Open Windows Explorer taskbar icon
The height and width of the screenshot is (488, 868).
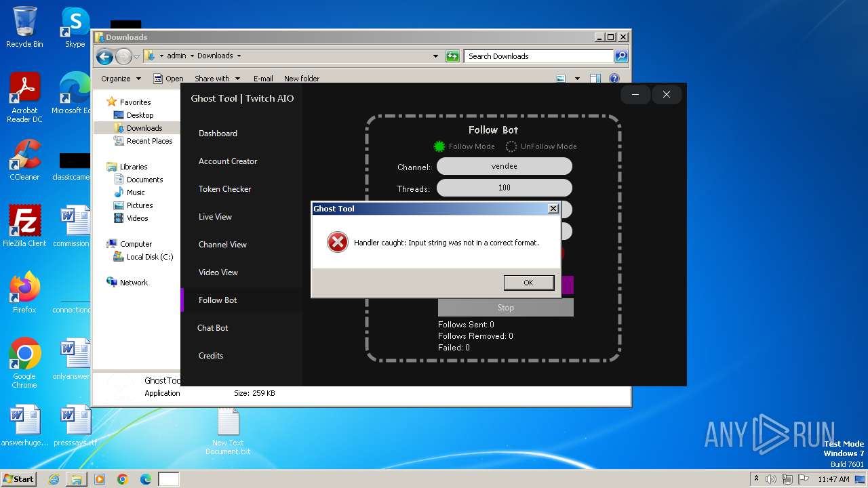coord(77,479)
